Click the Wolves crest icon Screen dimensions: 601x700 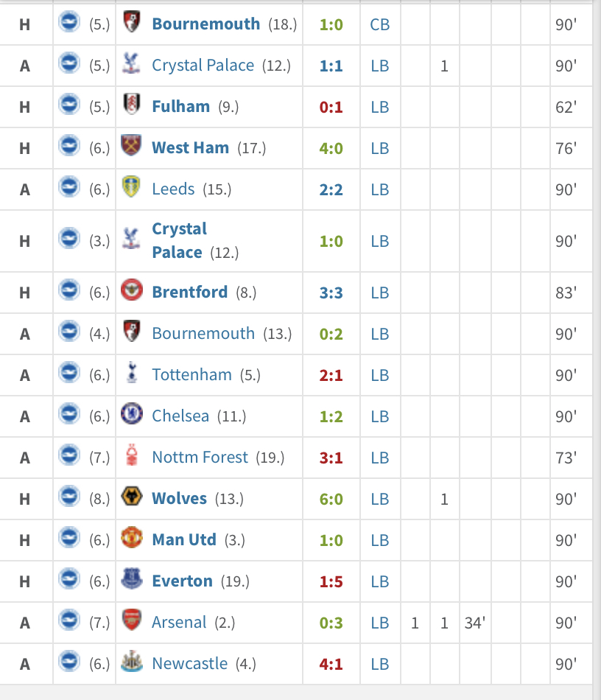point(132,496)
